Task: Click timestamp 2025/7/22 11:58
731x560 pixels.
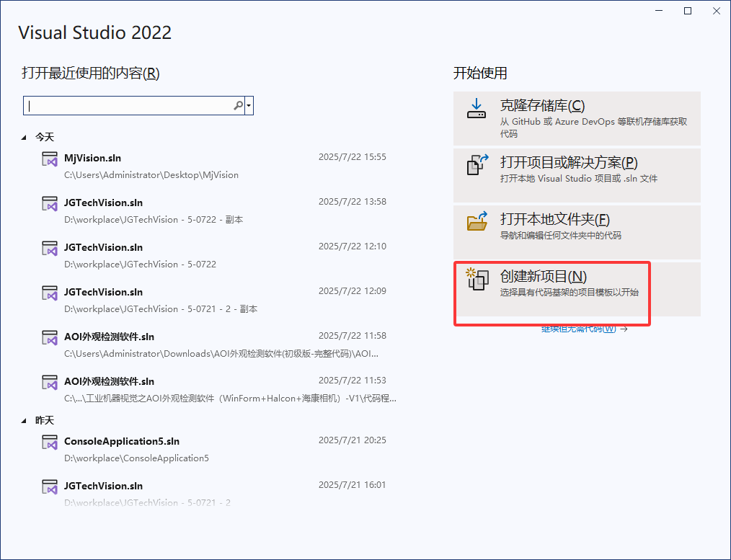Action: (352, 337)
